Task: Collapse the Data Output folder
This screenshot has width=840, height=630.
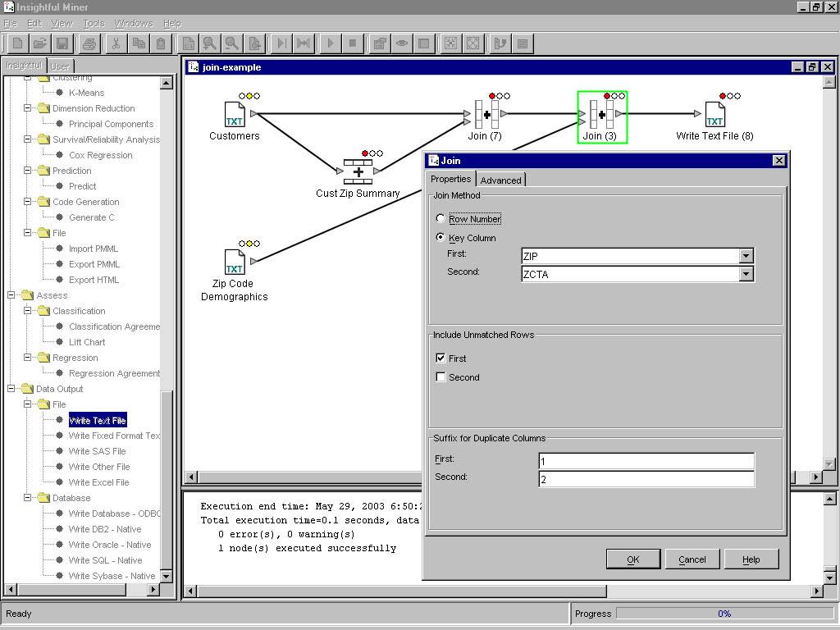Action: point(11,388)
